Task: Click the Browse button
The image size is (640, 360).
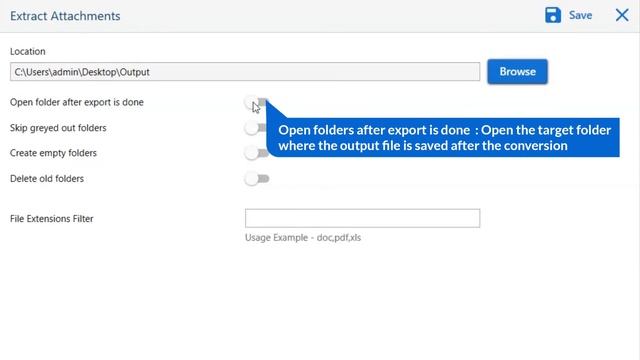Action: pyautogui.click(x=518, y=71)
